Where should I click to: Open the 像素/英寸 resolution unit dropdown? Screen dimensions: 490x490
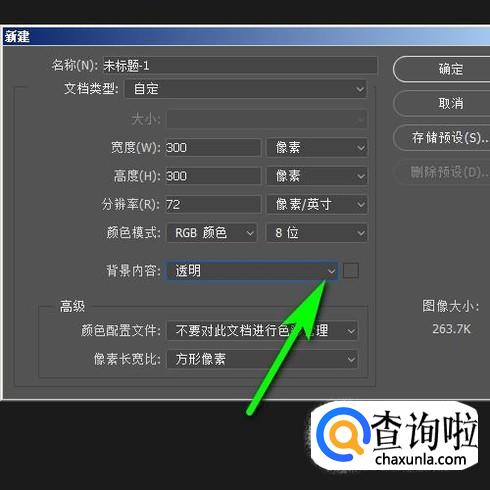coord(317,204)
